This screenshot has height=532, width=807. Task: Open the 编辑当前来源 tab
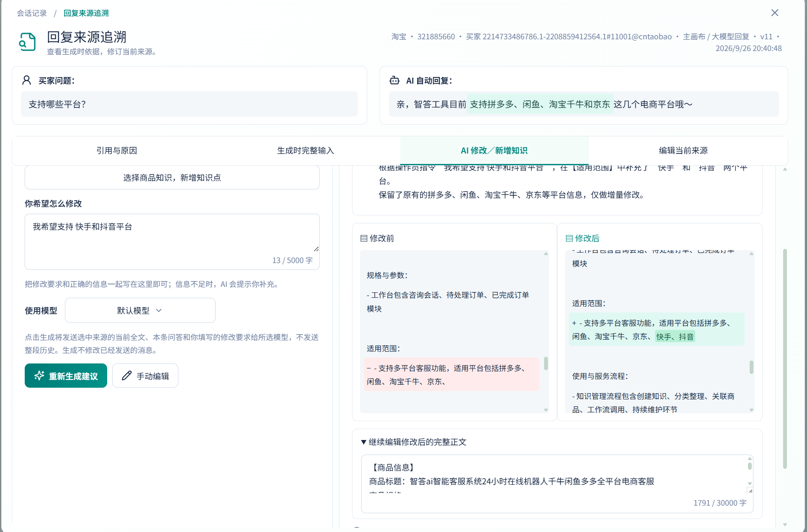coord(683,151)
